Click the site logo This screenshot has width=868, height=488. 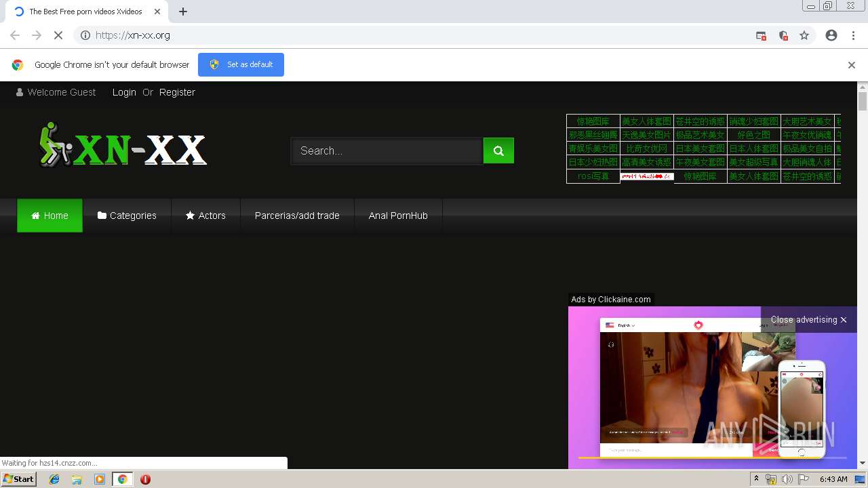point(122,145)
